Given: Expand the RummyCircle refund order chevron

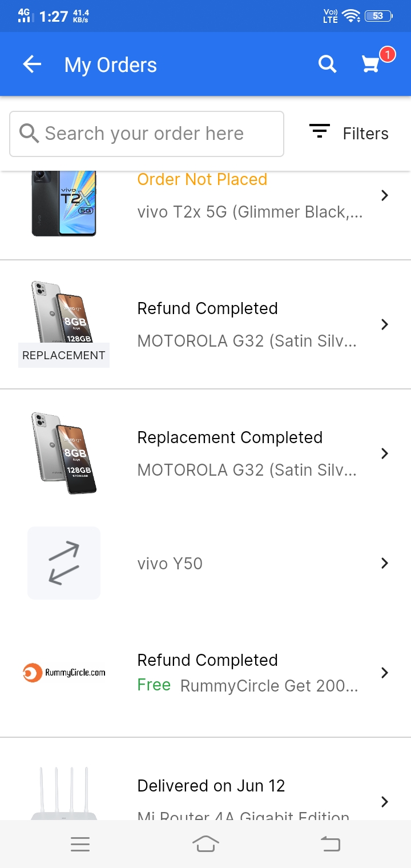Looking at the screenshot, I should (x=385, y=673).
